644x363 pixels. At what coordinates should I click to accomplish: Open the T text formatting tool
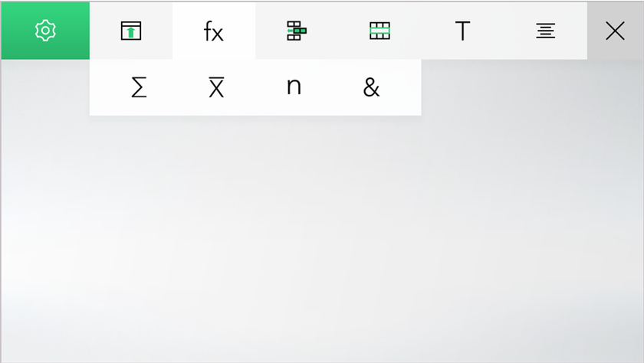pos(462,31)
